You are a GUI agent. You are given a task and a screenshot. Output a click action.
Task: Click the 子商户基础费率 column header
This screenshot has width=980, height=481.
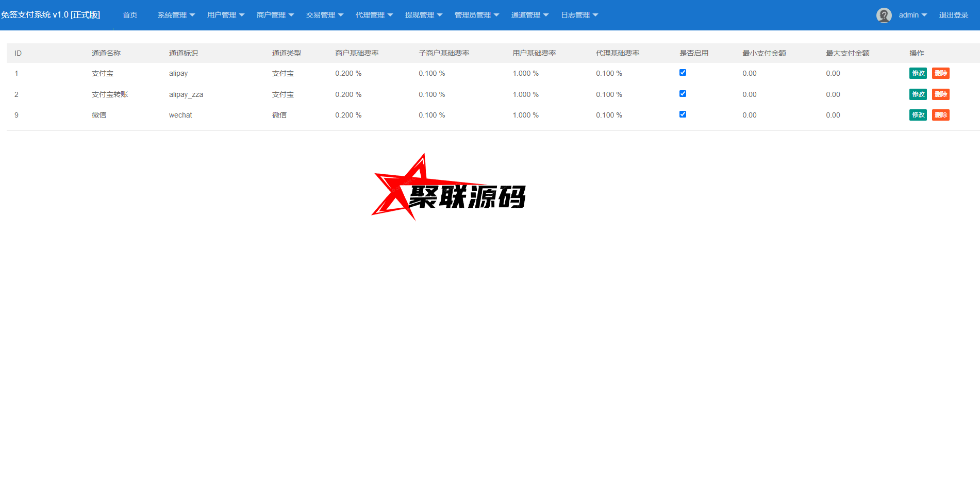coord(444,53)
